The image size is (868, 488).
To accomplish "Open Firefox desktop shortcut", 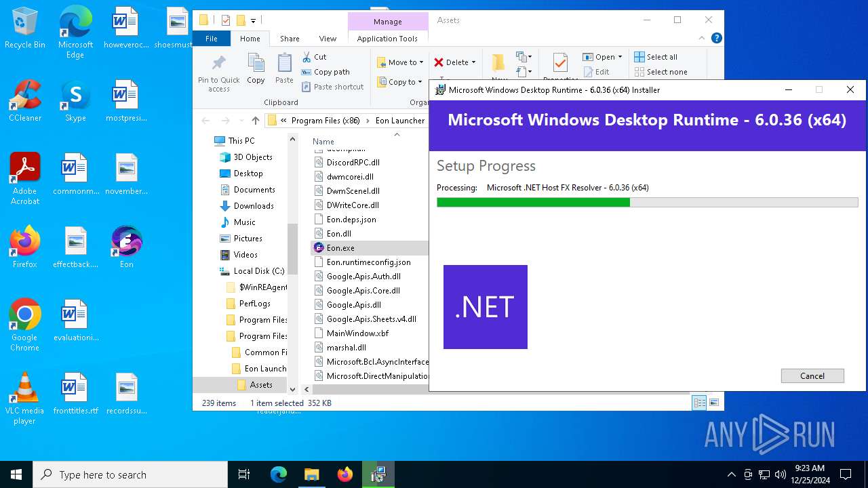I will point(25,247).
